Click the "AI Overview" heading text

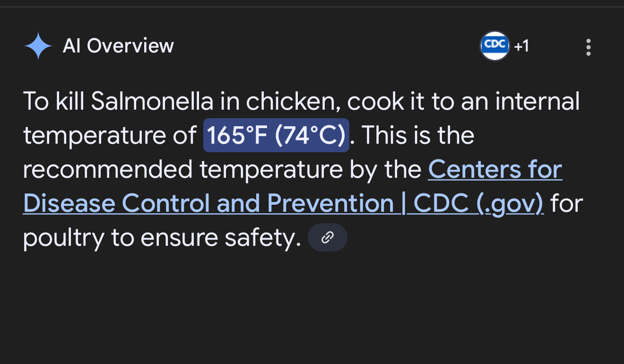(118, 46)
